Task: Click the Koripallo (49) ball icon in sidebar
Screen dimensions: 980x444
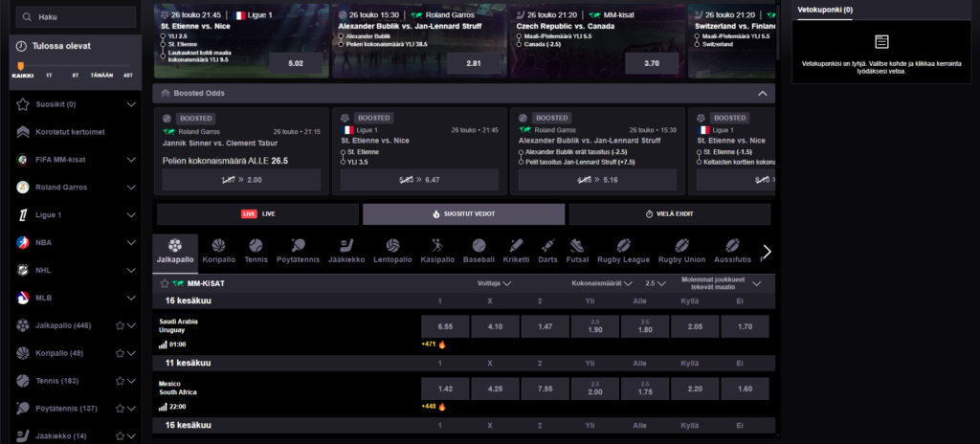Action: click(x=23, y=353)
